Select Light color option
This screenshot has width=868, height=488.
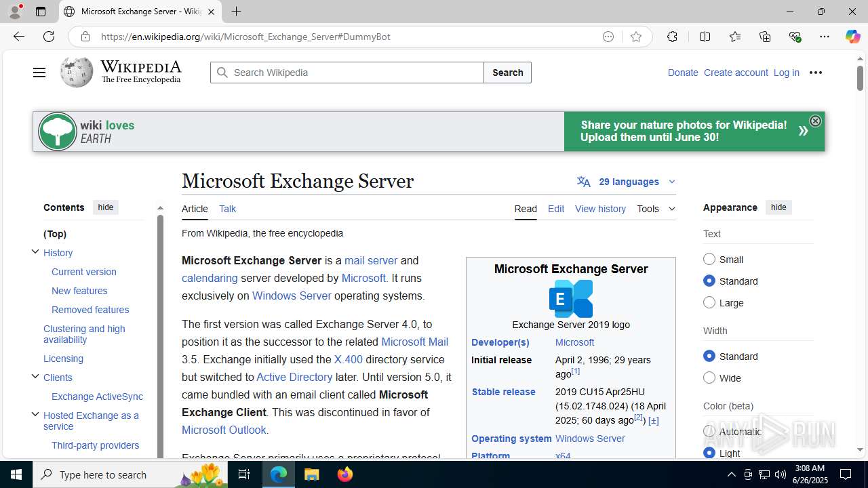tap(709, 453)
